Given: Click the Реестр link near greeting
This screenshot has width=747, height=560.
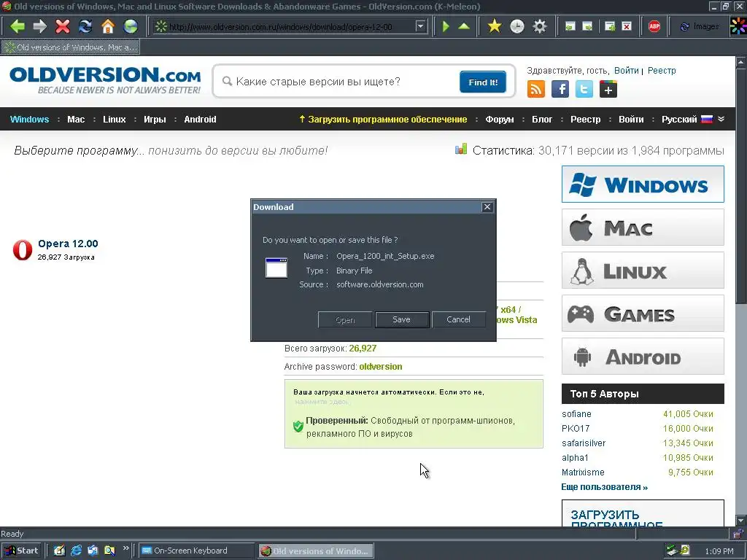Looking at the screenshot, I should click(661, 71).
